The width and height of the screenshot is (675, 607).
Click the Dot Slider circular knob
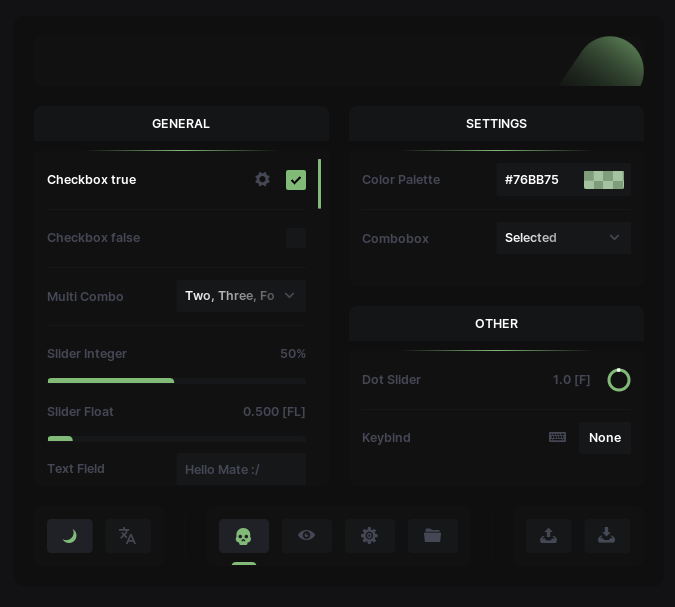click(x=619, y=380)
